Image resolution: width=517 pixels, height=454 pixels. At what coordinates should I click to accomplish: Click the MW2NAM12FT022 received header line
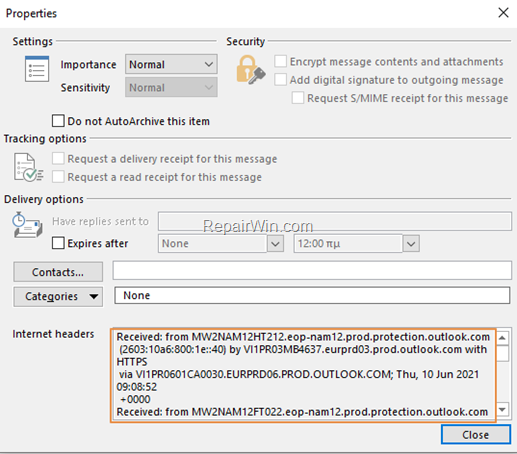[x=302, y=412]
